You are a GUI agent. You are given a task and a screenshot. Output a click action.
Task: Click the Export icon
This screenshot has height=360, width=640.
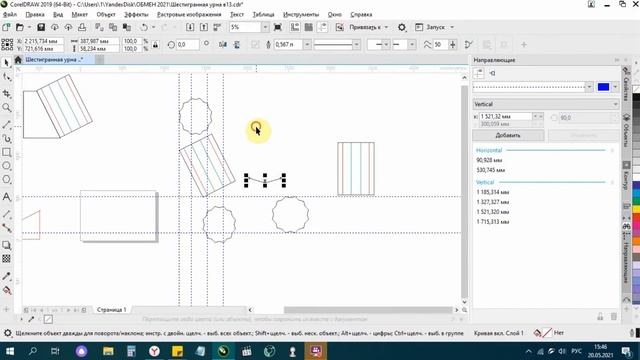[204, 27]
